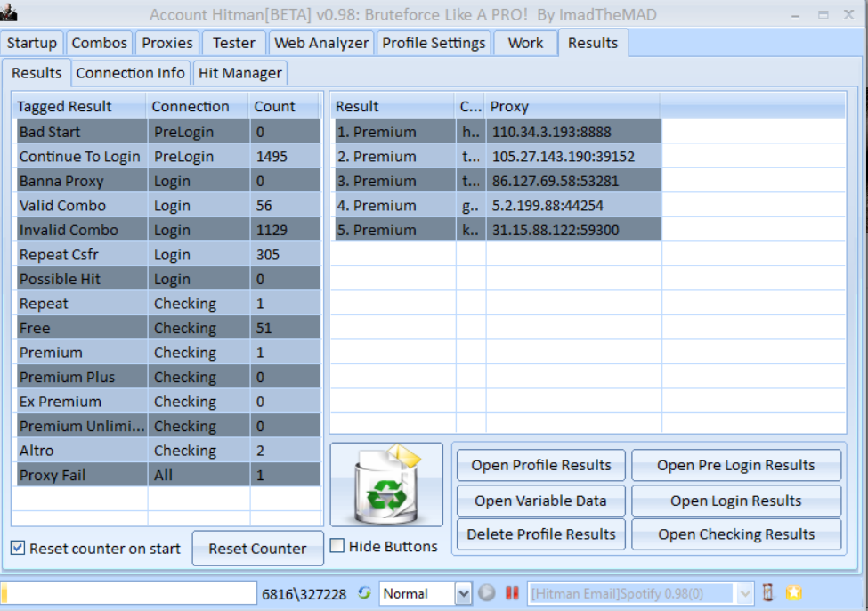Click Delete Profile Results button
This screenshot has width=868, height=611.
click(x=541, y=534)
